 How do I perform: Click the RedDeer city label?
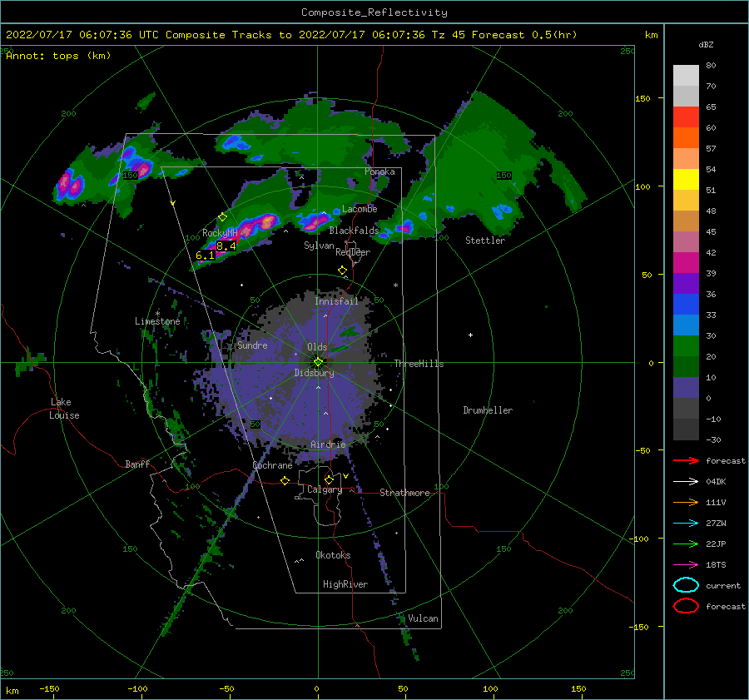(x=353, y=252)
